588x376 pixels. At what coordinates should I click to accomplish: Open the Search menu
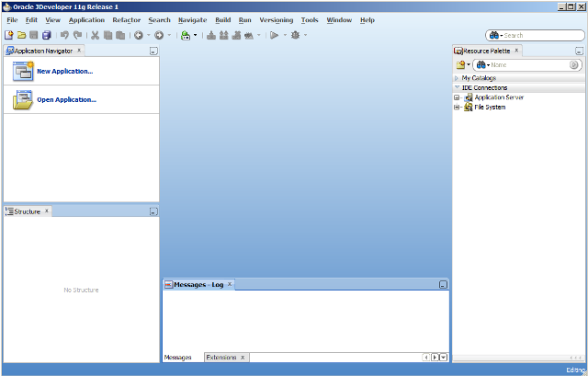click(159, 20)
